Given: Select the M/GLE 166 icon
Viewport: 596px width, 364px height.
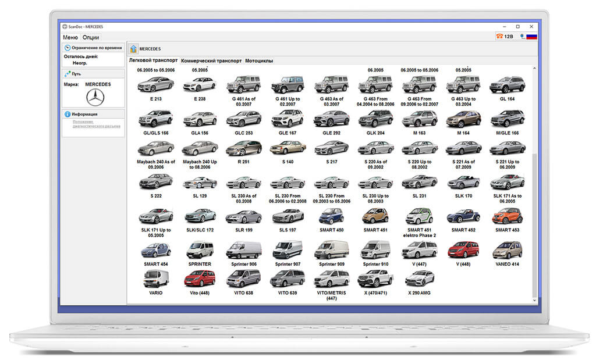Looking at the screenshot, I should pos(507,119).
